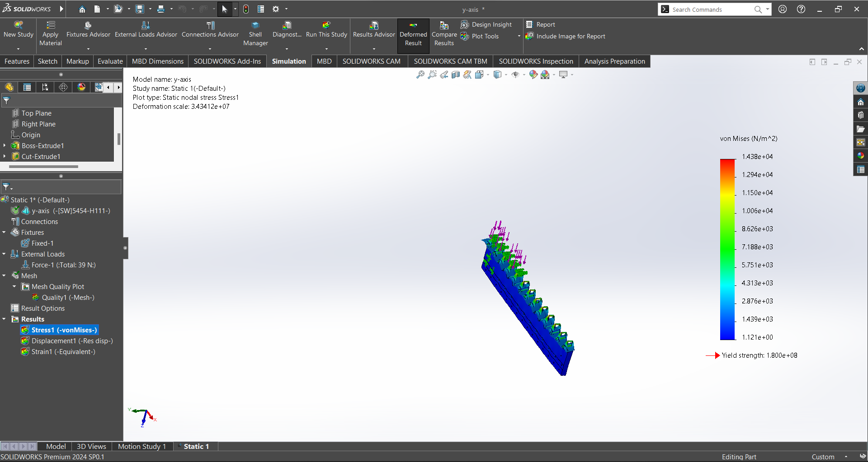This screenshot has height=462, width=868.
Task: Click Zoom to Fit in the view toolbar
Action: coord(420,75)
